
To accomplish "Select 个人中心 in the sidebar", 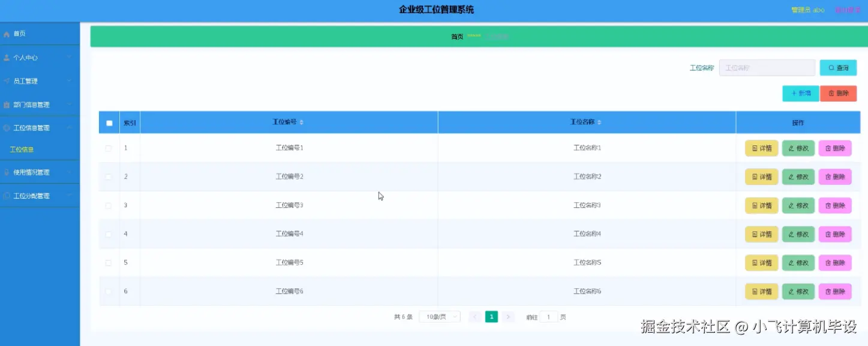I will click(27, 58).
